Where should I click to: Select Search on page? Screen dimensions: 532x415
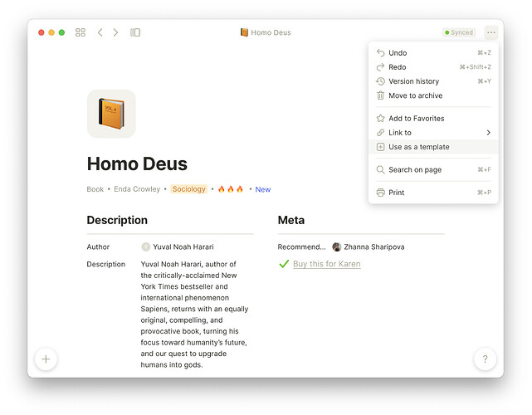pyautogui.click(x=433, y=169)
